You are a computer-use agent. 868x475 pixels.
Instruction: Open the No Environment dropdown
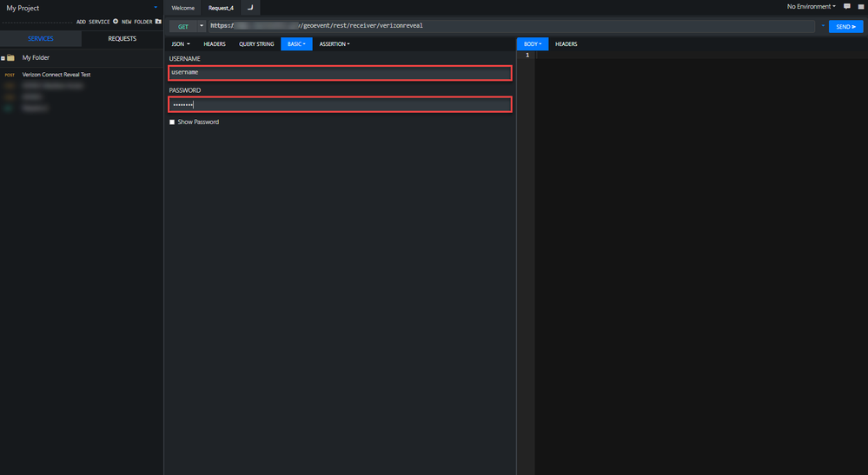point(811,7)
